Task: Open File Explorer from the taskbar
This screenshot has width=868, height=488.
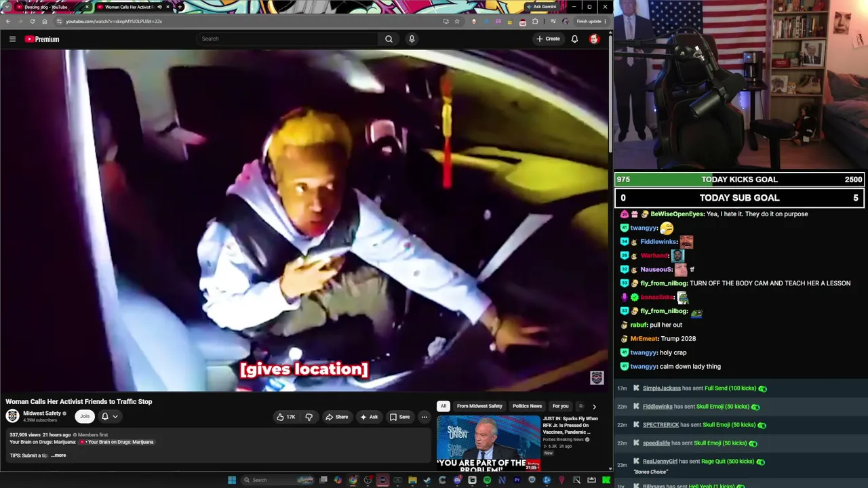Action: click(412, 480)
